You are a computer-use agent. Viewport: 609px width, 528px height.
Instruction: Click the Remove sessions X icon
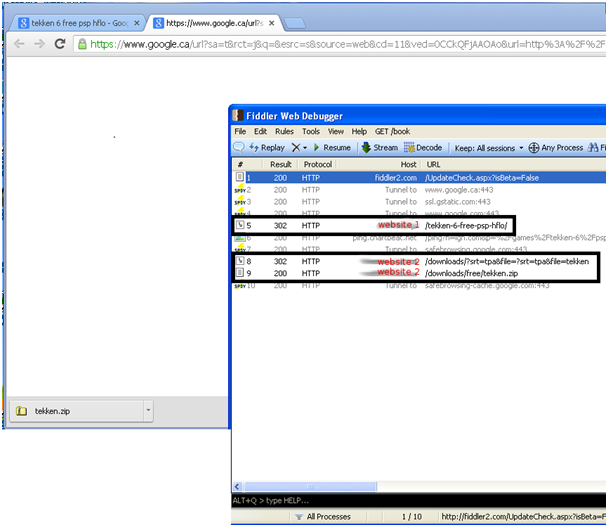(296, 148)
